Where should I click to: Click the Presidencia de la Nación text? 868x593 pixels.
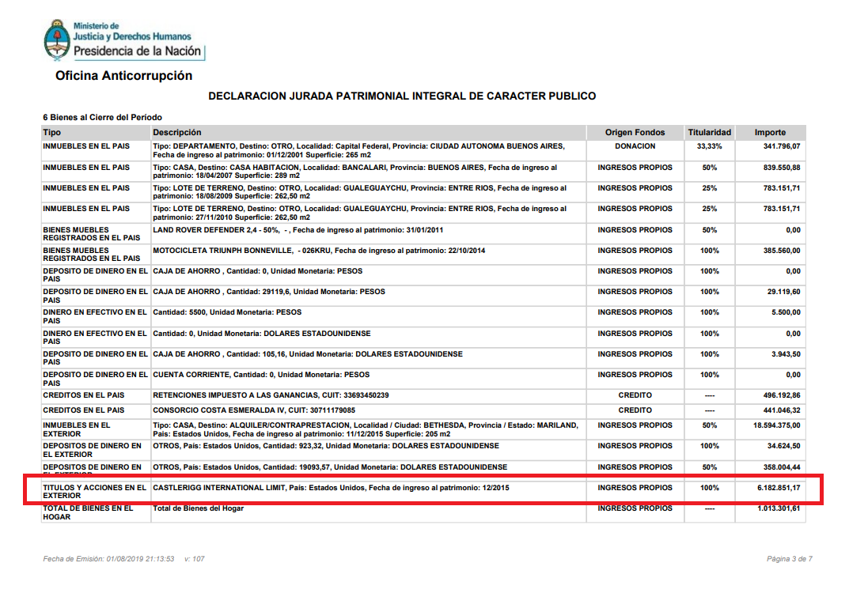coord(138,51)
